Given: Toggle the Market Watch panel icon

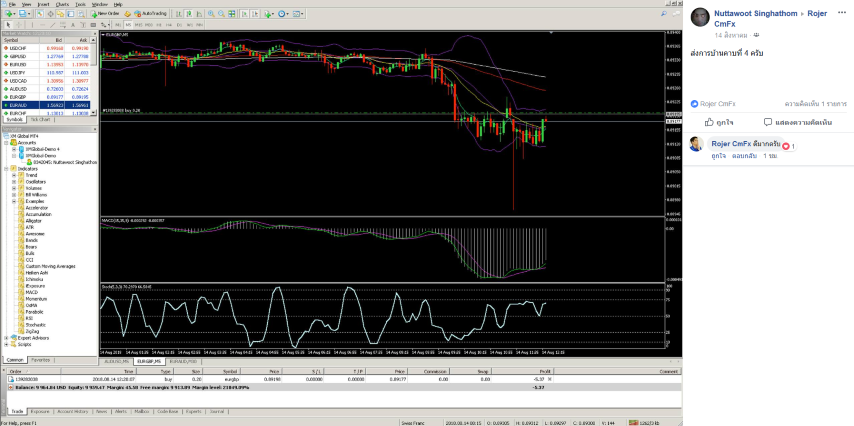Looking at the screenshot, I should pyautogui.click(x=40, y=14).
